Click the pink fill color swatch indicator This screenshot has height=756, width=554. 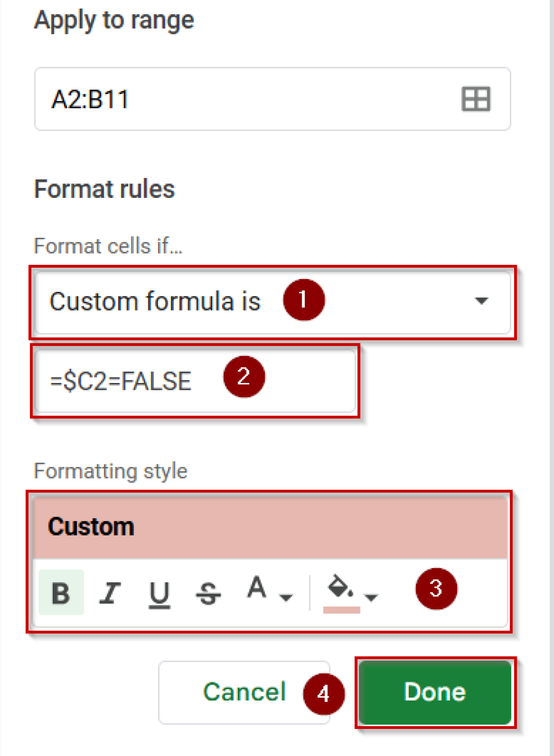tap(343, 610)
